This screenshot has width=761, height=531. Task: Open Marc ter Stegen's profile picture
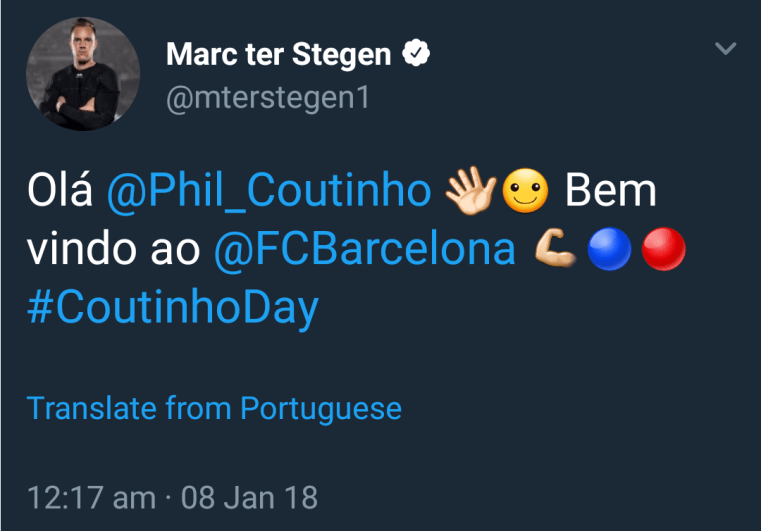[x=82, y=74]
